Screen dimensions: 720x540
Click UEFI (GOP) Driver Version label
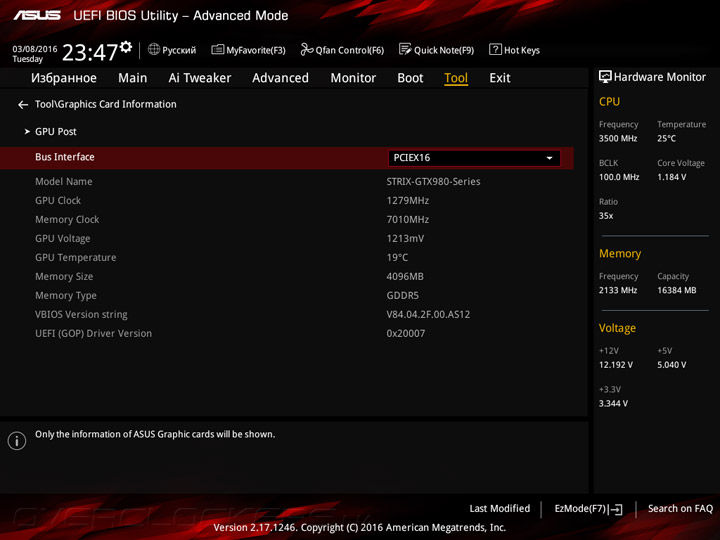click(93, 334)
